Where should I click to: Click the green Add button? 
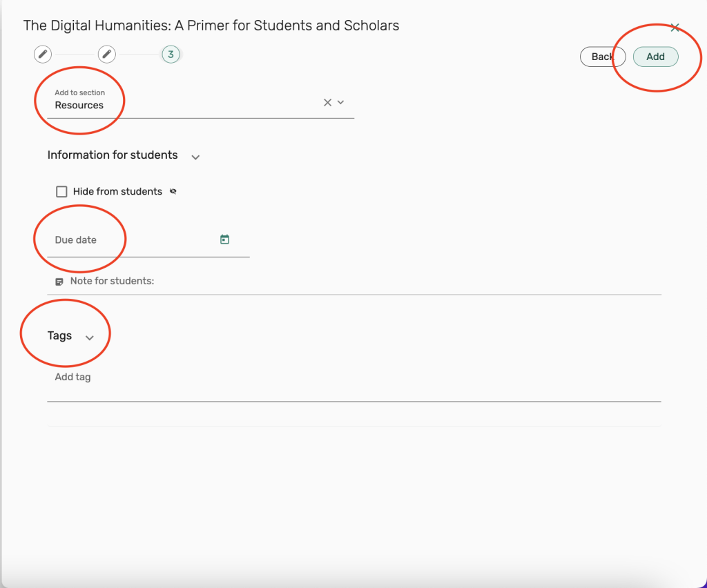(x=655, y=57)
